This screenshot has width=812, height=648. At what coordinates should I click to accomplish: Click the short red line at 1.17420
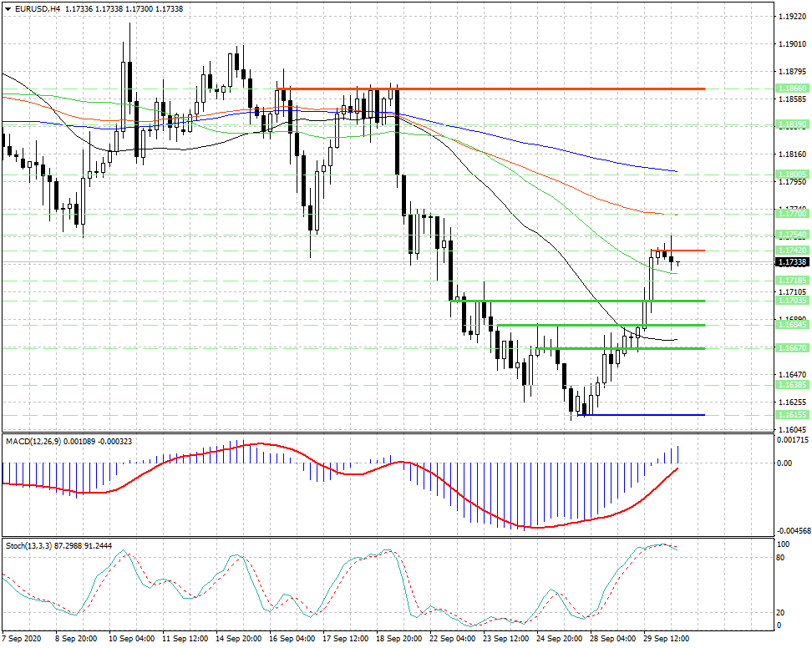(x=678, y=251)
